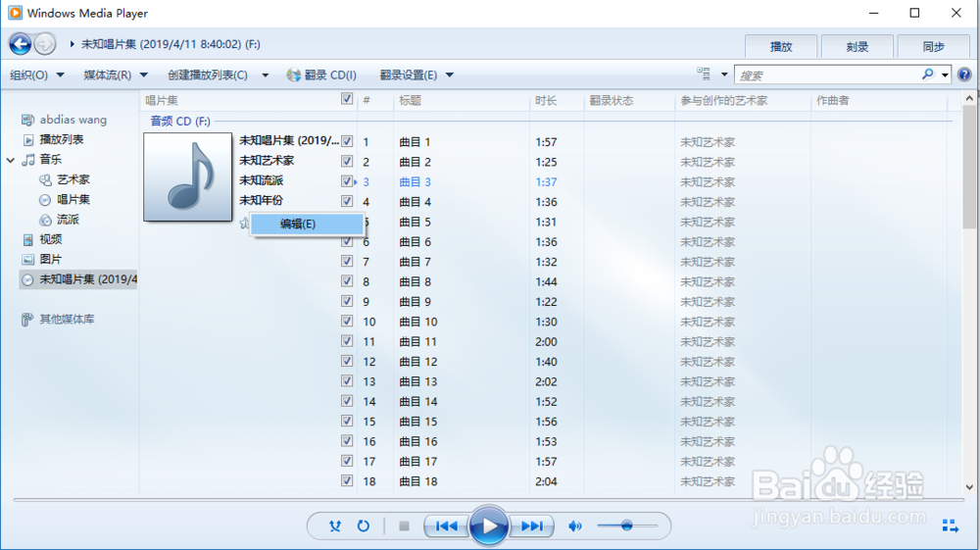Adjust the volume slider

click(627, 526)
